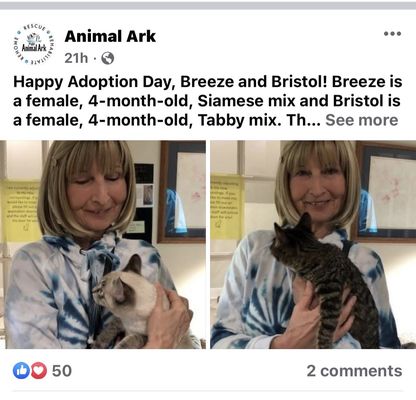View the 2 comments on the post
This screenshot has height=400, width=416.
(x=354, y=371)
